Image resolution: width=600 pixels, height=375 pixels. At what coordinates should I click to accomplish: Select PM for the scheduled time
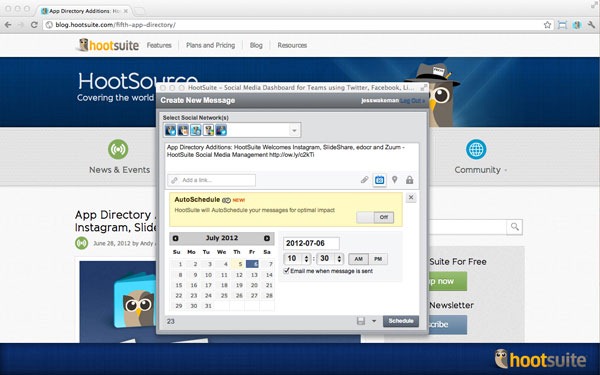(378, 259)
